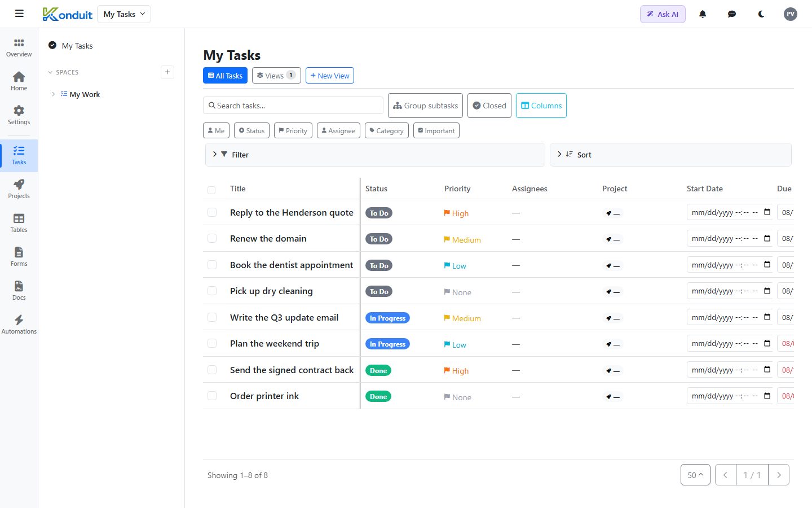Select the All Tasks tab
The width and height of the screenshot is (812, 508).
click(x=225, y=76)
